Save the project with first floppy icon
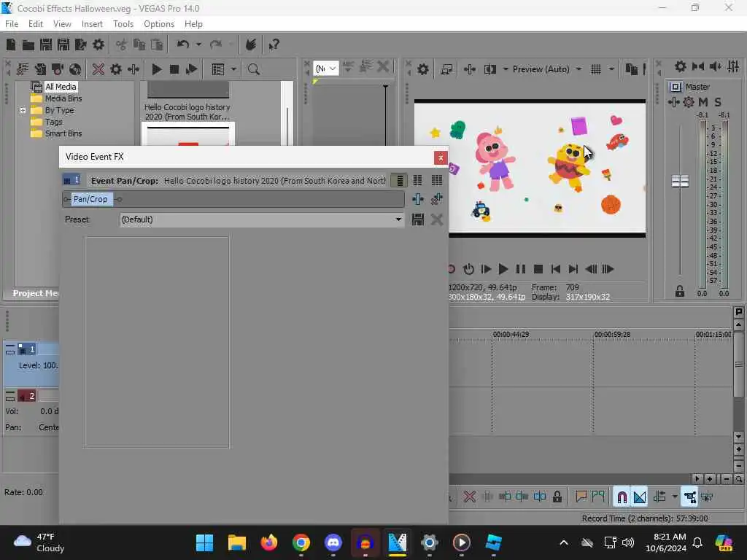The height and width of the screenshot is (560, 747). pos(46,44)
